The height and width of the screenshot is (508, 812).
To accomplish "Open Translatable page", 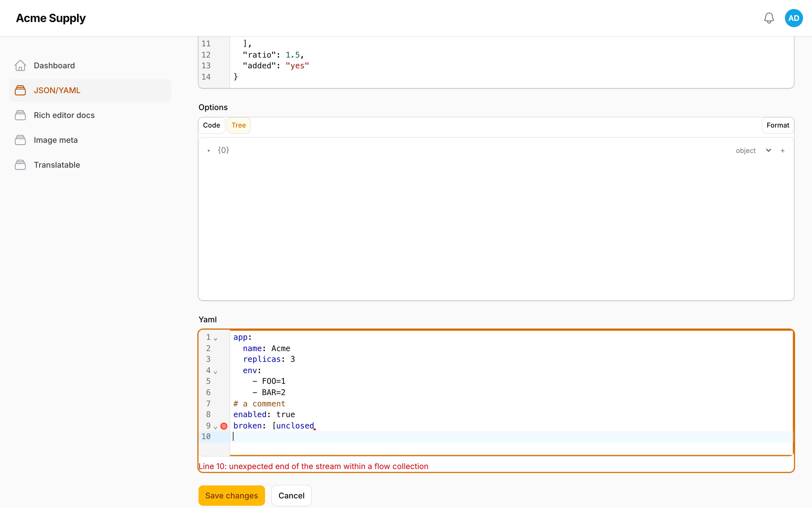I will pyautogui.click(x=90, y=165).
